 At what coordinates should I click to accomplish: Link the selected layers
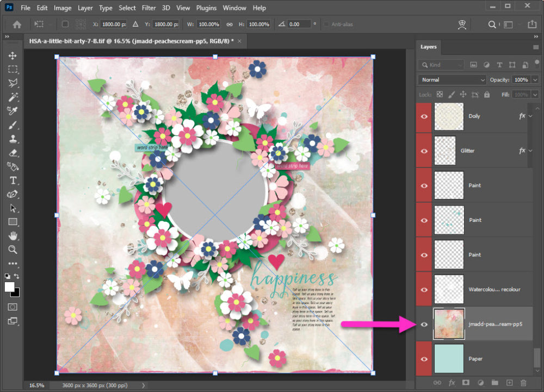(437, 383)
